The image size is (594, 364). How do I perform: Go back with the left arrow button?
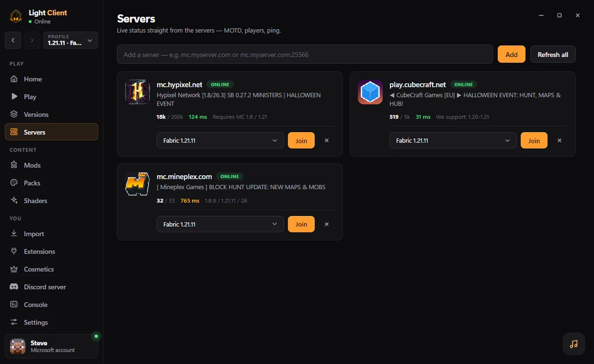13,40
